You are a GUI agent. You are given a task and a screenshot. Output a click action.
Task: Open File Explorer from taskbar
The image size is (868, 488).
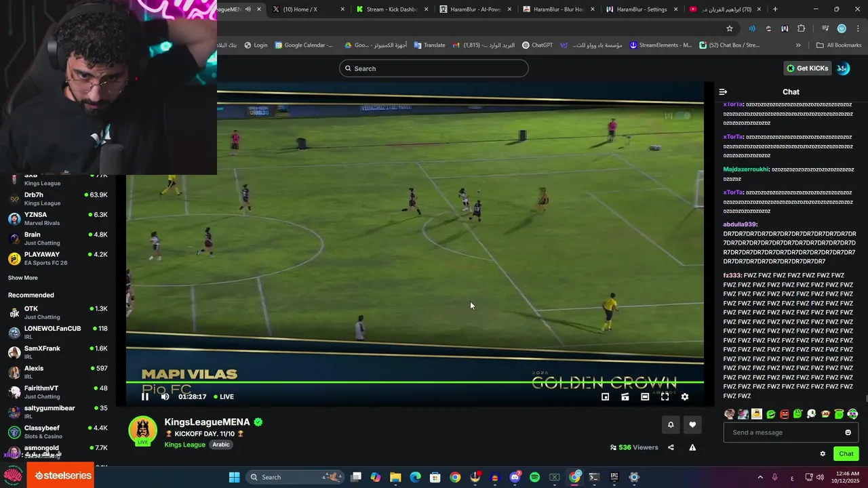395,477
